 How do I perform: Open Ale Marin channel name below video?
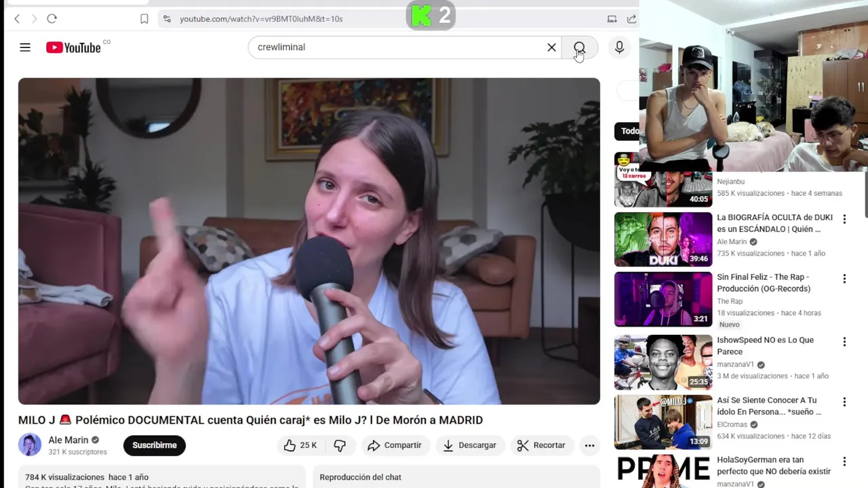point(68,441)
